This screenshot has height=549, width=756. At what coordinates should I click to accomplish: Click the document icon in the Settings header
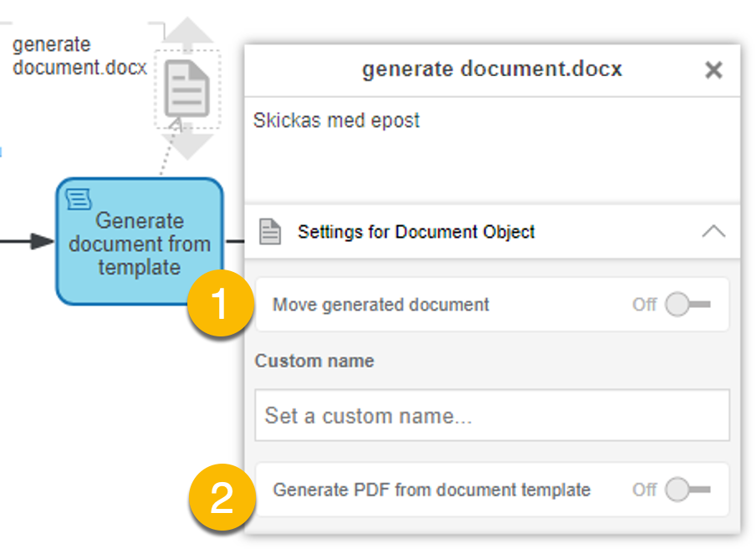tap(269, 232)
